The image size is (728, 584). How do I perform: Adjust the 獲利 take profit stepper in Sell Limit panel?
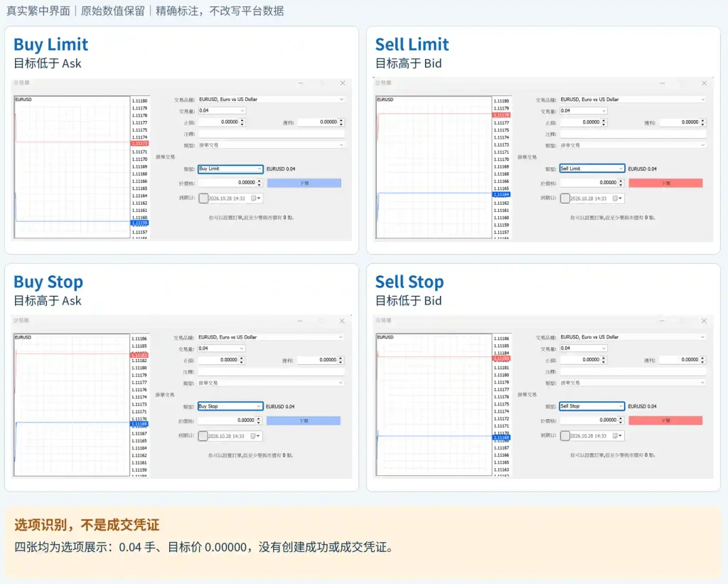tap(703, 122)
